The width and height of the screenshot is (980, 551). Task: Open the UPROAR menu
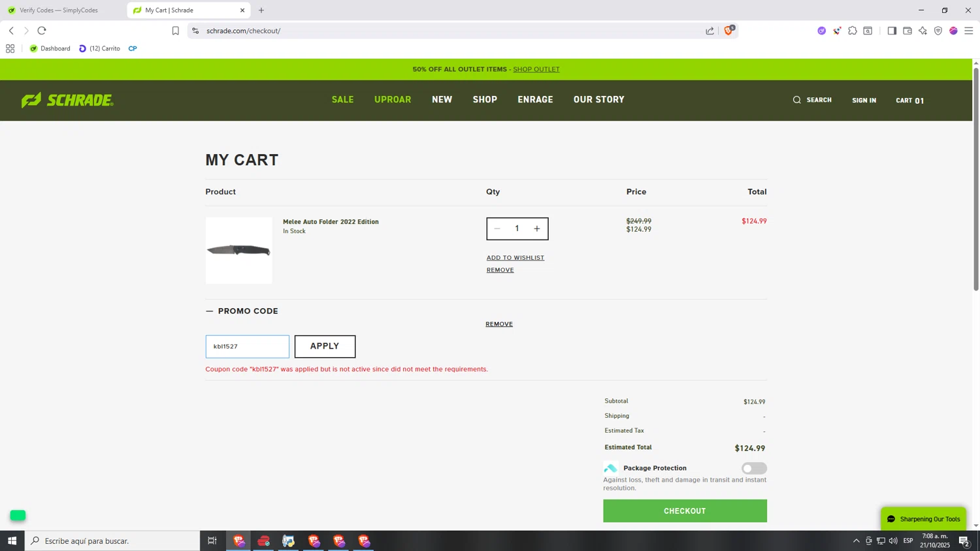[x=393, y=100]
